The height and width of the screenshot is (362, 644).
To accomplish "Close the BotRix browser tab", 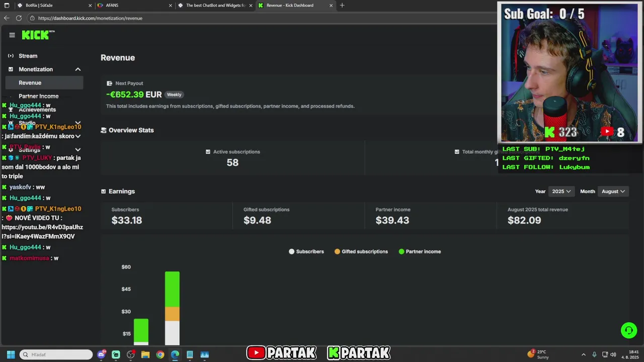I will [90, 6].
